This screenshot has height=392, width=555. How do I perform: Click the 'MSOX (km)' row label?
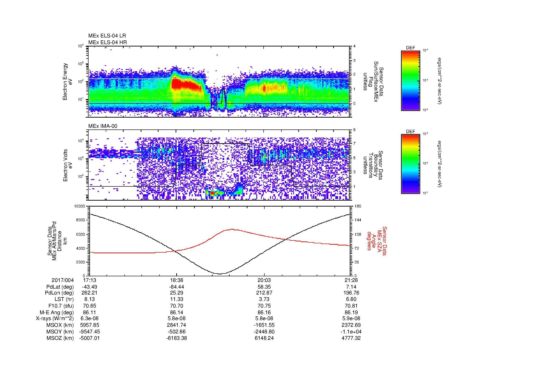point(60,325)
